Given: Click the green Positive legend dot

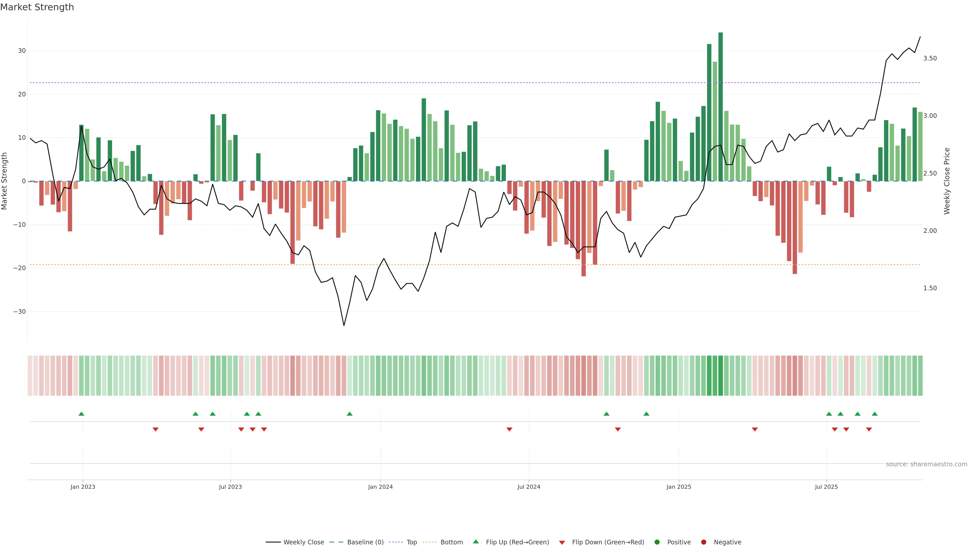Looking at the screenshot, I should tap(657, 542).
